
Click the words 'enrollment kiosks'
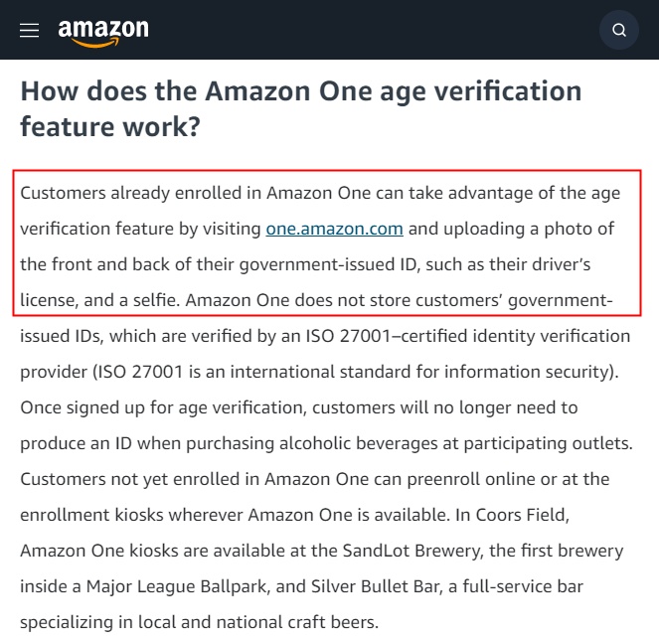(x=91, y=515)
